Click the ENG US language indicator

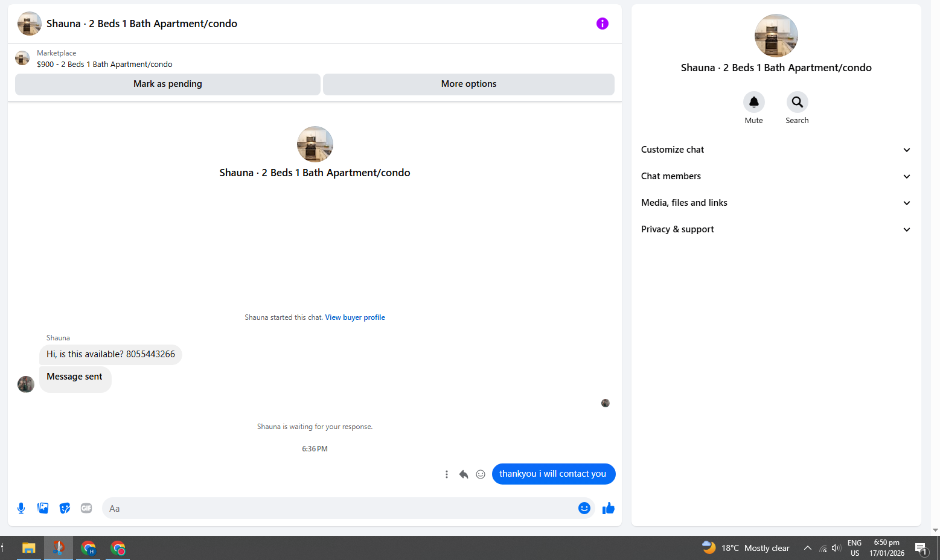click(x=855, y=548)
